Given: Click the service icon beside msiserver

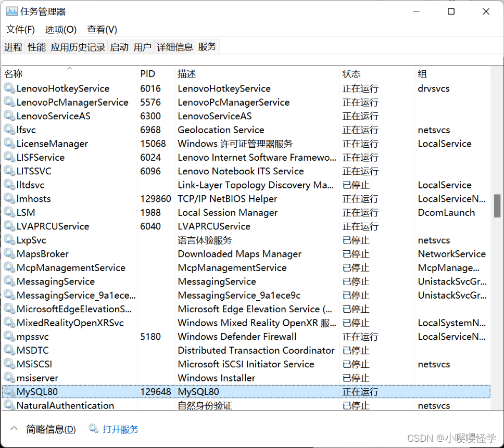Looking at the screenshot, I should pyautogui.click(x=9, y=378).
